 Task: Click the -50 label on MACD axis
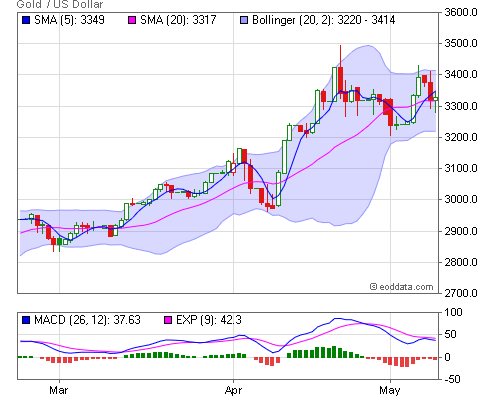click(x=452, y=379)
